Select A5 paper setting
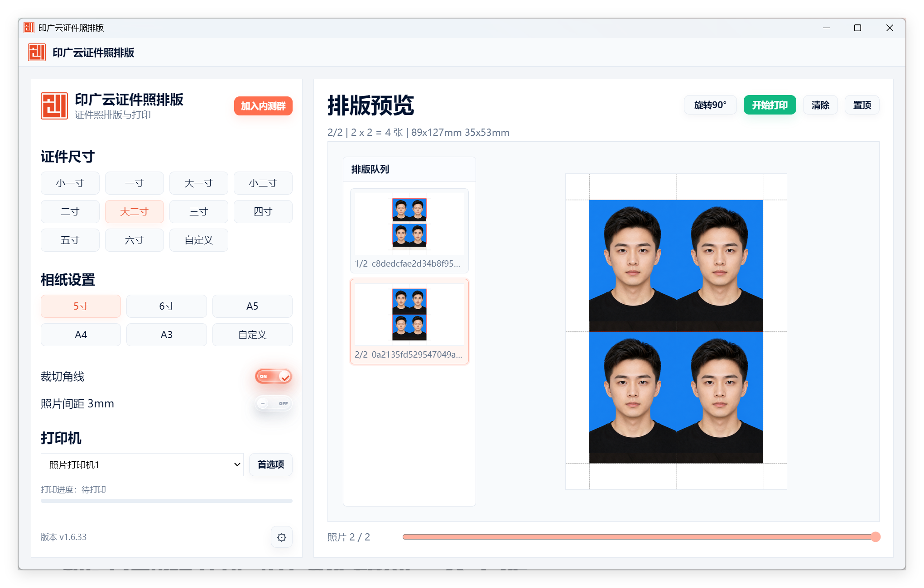924x588 pixels. 252,306
